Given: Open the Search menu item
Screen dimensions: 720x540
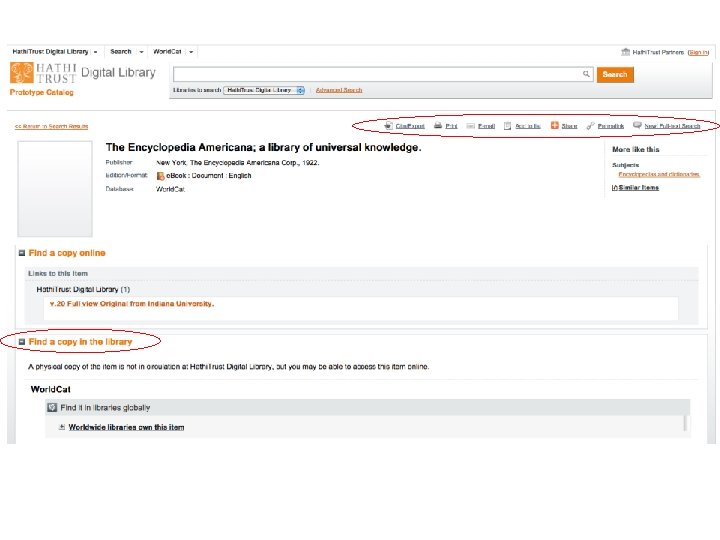Looking at the screenshot, I should click(121, 51).
